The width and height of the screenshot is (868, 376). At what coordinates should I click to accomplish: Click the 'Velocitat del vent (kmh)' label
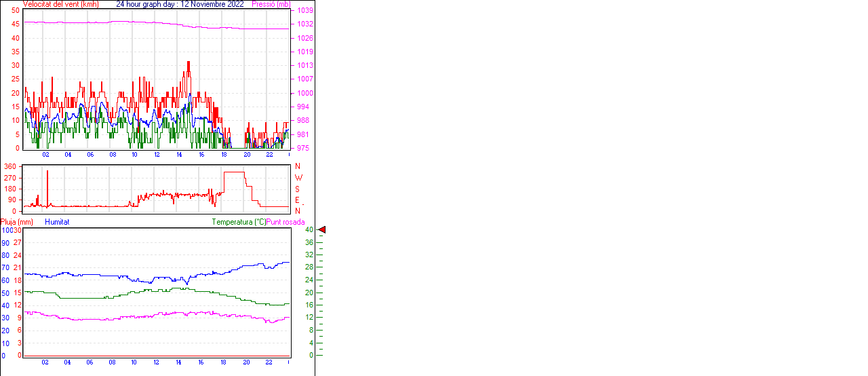click(60, 4)
